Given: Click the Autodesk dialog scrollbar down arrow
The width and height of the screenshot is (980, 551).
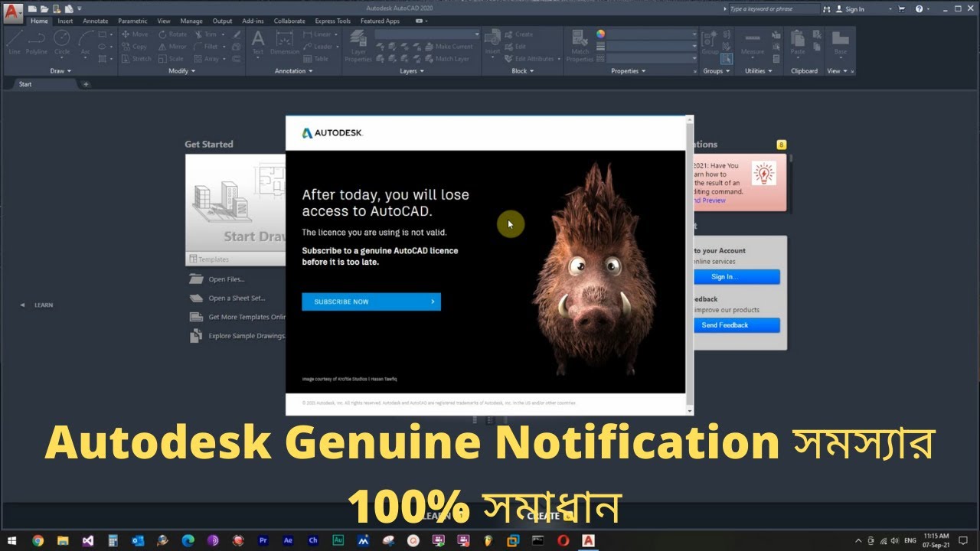Looking at the screenshot, I should (690, 411).
